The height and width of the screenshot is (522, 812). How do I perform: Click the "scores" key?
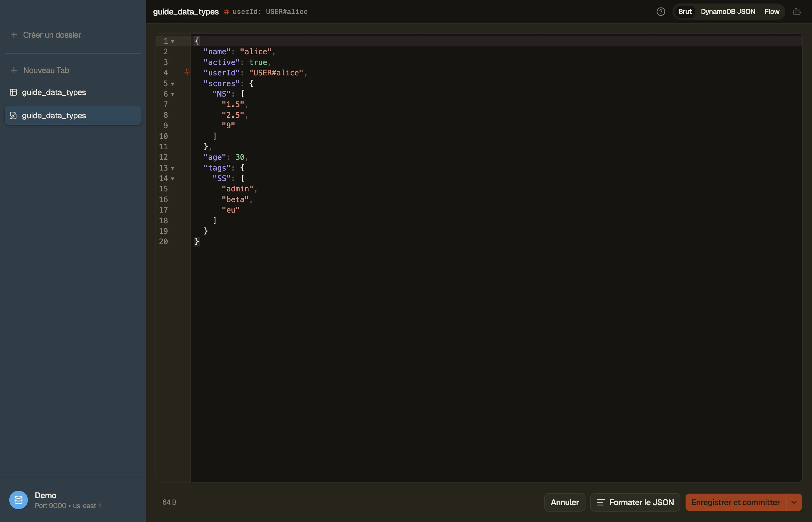click(221, 84)
